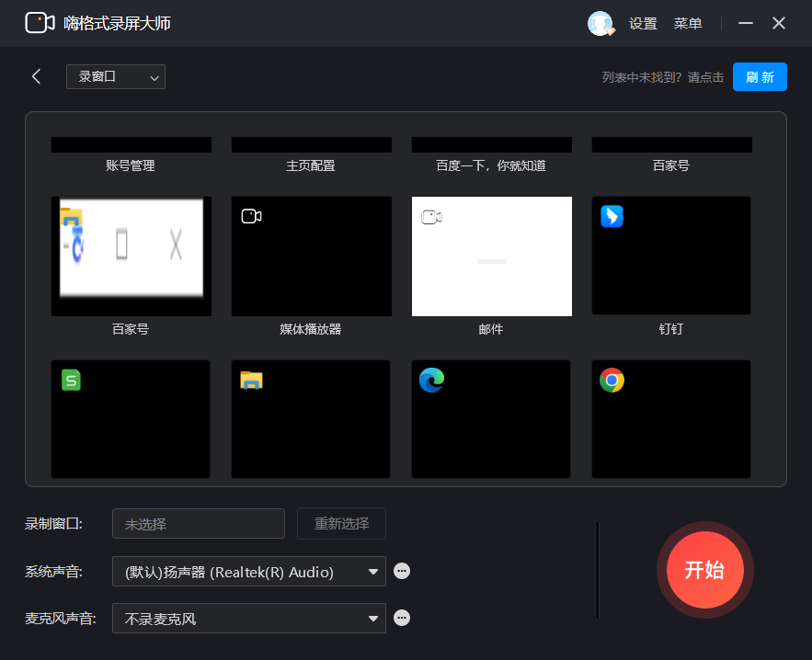The image size is (812, 660).
Task: Click the 刷新 refresh button
Action: coord(760,77)
